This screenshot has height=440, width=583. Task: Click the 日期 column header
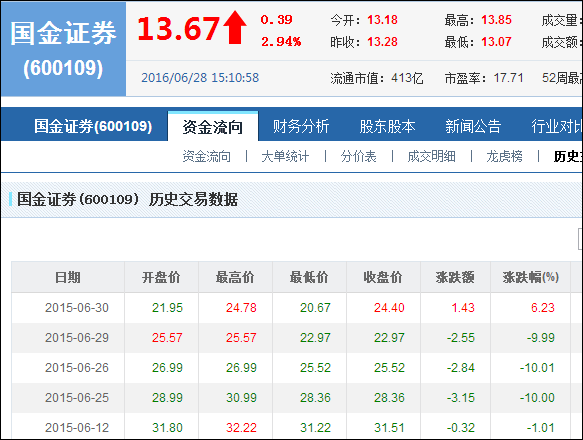[68, 277]
